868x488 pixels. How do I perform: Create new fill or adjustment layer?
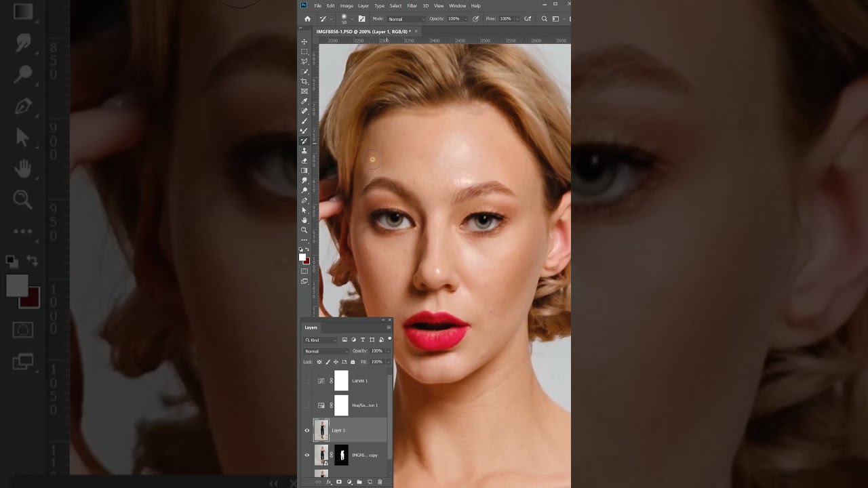pyautogui.click(x=349, y=482)
